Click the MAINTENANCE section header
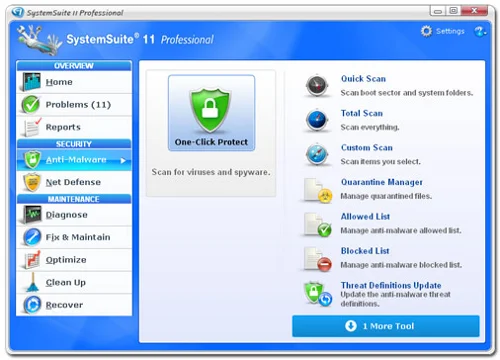The height and width of the screenshot is (360, 500). tap(74, 199)
